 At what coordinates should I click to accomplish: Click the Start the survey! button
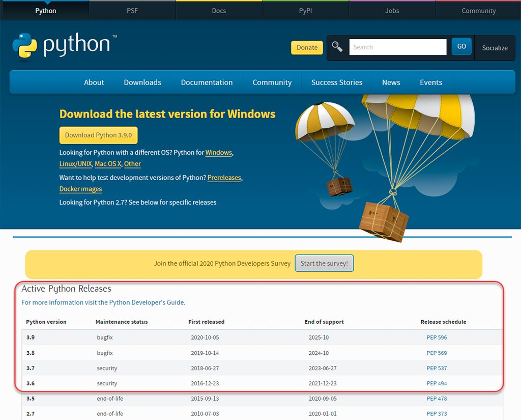324,263
